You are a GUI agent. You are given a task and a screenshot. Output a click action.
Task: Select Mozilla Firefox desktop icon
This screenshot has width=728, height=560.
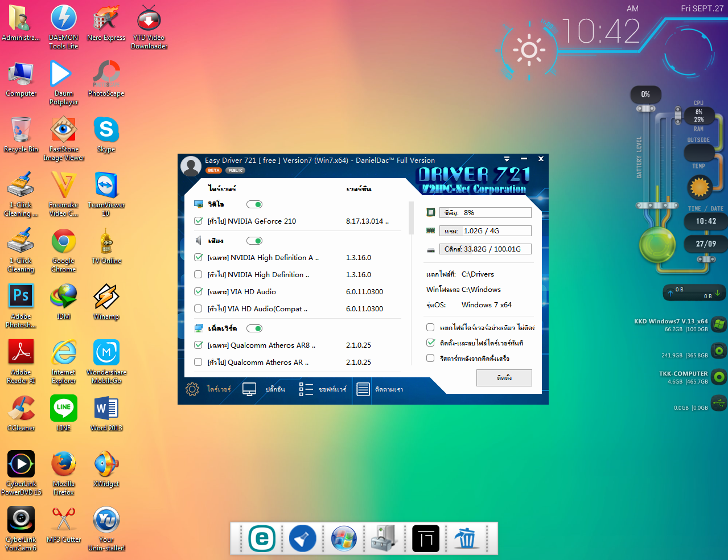tap(64, 473)
